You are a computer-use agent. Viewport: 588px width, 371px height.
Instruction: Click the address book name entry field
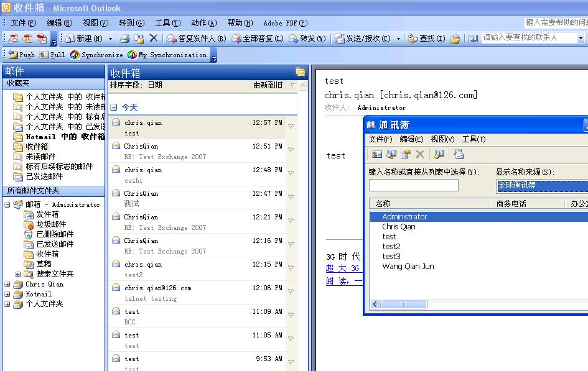click(x=413, y=185)
